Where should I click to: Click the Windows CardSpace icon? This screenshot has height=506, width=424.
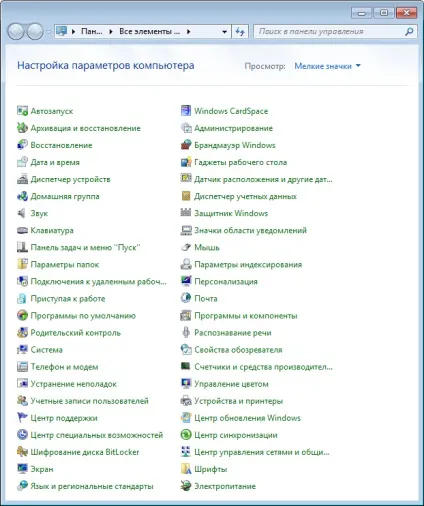pyautogui.click(x=186, y=111)
